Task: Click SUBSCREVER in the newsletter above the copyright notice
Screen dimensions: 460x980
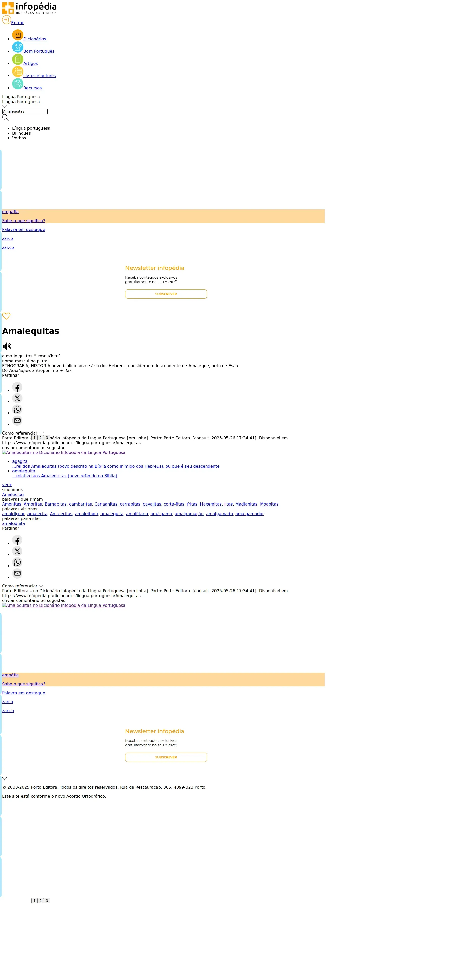Action: click(166, 757)
